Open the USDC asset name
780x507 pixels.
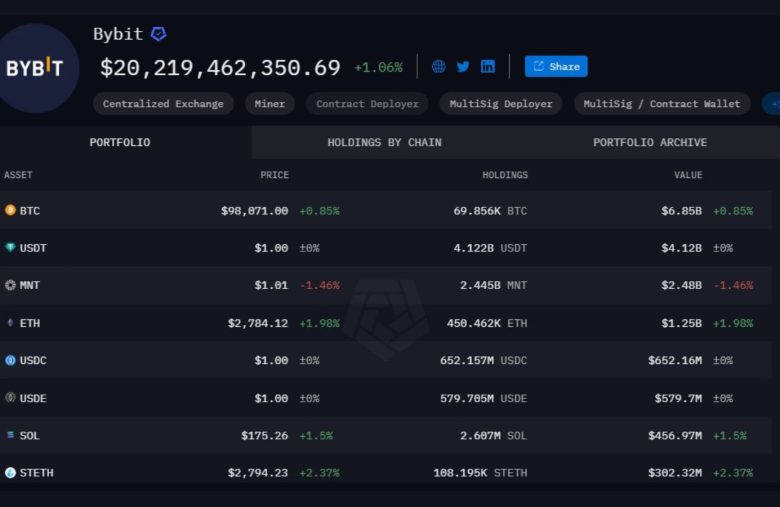tap(33, 360)
